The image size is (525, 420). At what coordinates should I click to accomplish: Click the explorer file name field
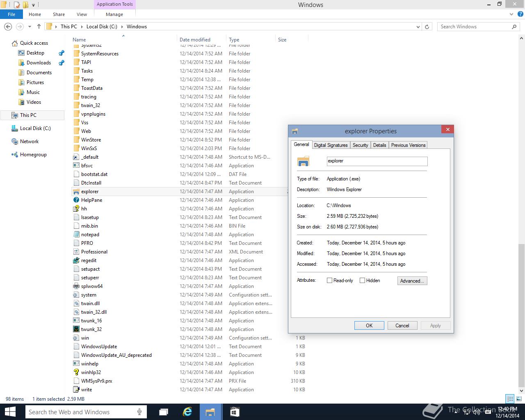(x=377, y=161)
